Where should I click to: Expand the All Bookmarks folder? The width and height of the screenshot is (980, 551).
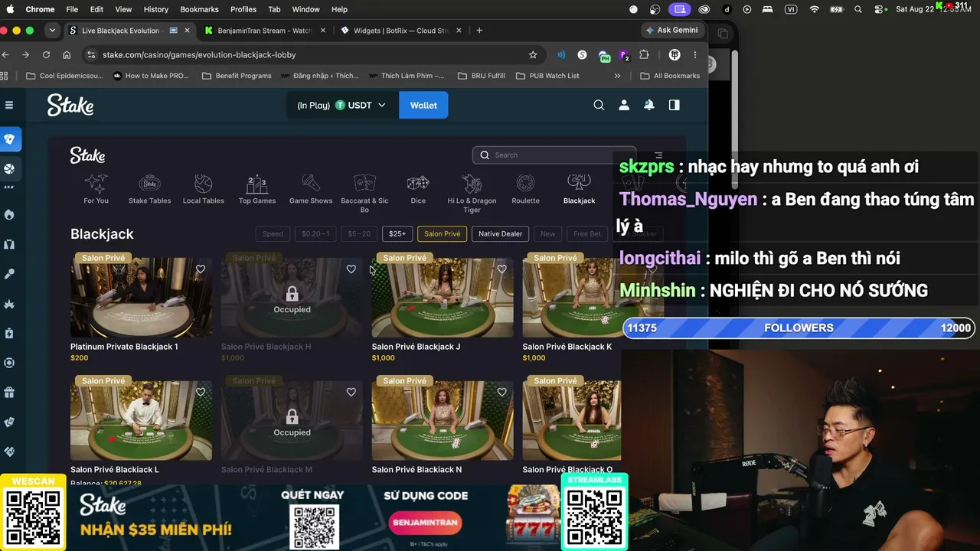(x=670, y=76)
